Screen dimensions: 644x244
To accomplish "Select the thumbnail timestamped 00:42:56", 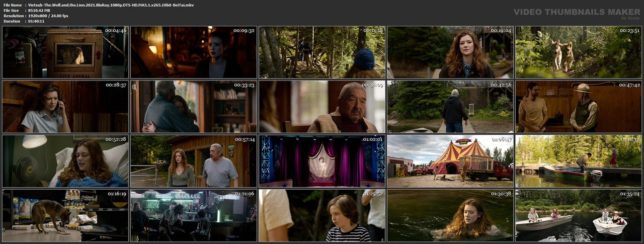I will 450,107.
